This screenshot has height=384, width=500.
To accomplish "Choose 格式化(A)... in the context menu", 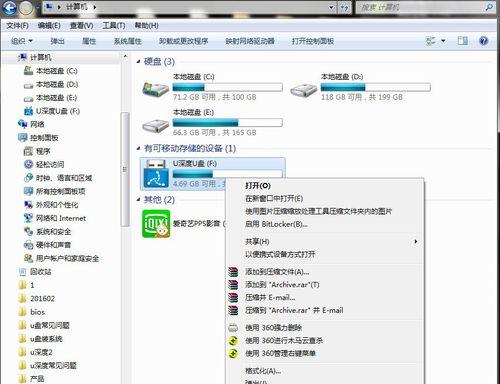I will (263, 371).
